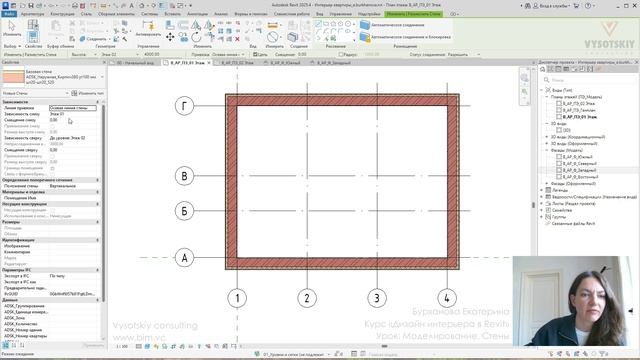This screenshot has width=640, height=360.
Task: Open the Annotate ribbon tab
Action: pyautogui.click(x=197, y=14)
